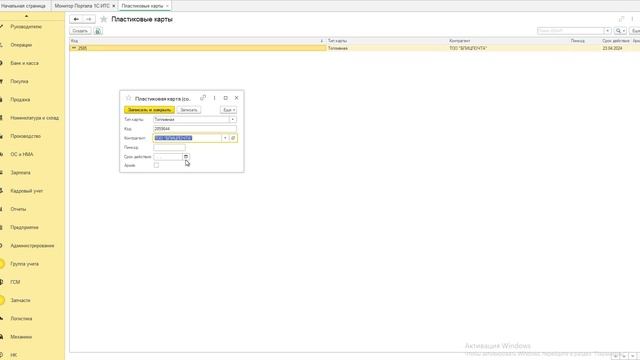Open Номенклатура и склад section
This screenshot has width=640, height=360.
click(x=35, y=118)
